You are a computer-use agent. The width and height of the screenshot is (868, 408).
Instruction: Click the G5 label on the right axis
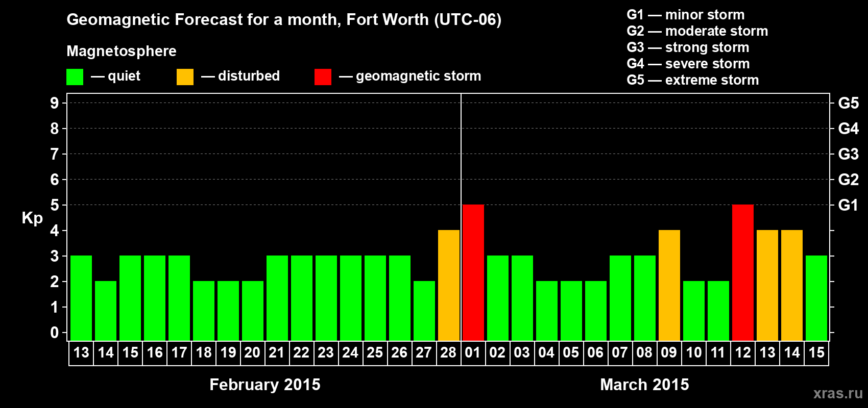coord(849,103)
